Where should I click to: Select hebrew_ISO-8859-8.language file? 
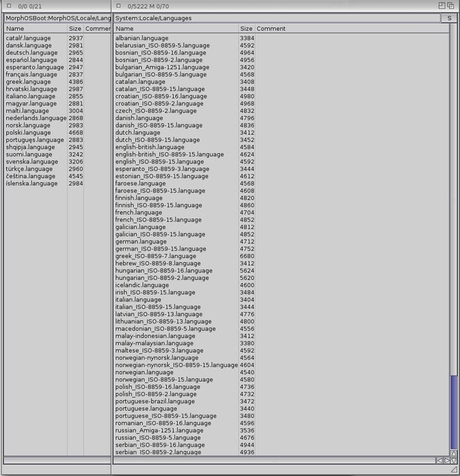point(158,264)
